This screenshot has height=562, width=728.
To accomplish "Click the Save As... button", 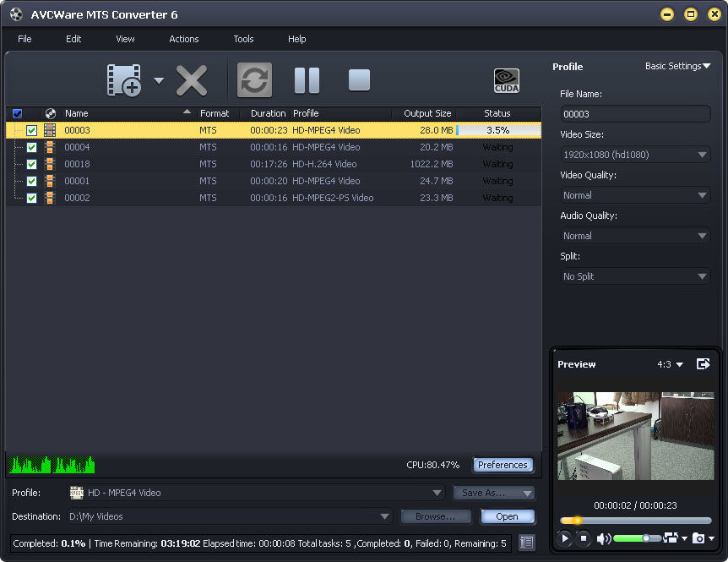I will (493, 493).
